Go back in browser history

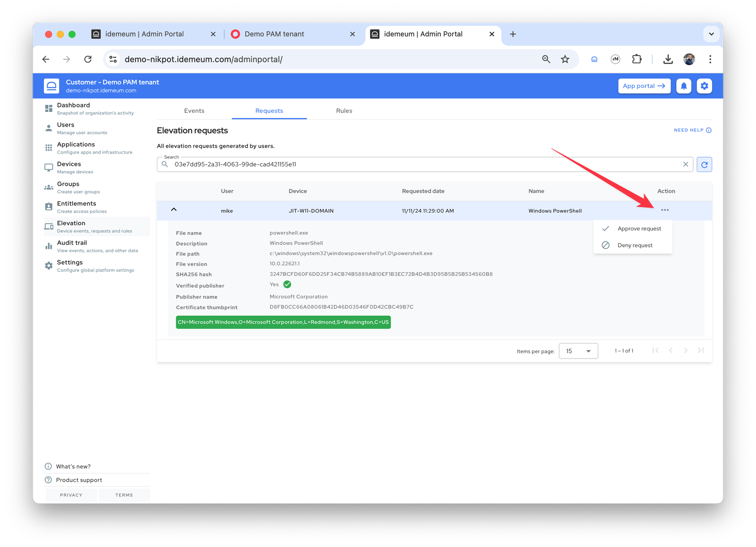46,59
